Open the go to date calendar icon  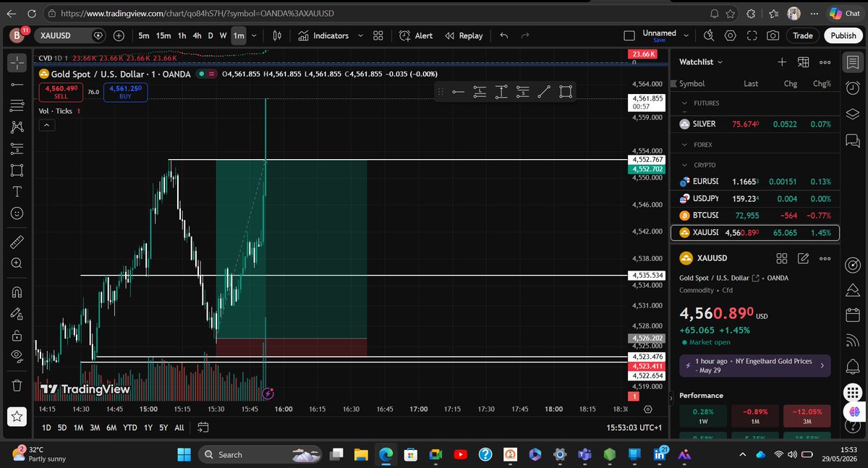tap(203, 427)
